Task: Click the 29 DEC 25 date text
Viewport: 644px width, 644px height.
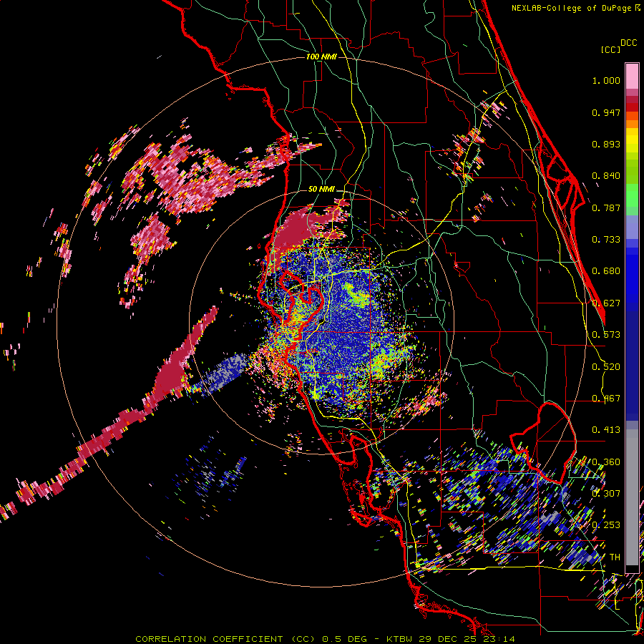Action: click(x=447, y=639)
